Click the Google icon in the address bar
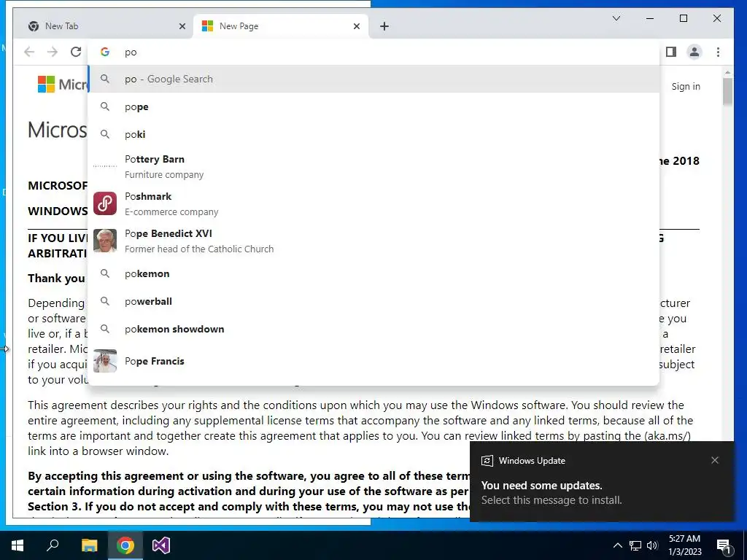The width and height of the screenshot is (747, 560). coord(105,52)
